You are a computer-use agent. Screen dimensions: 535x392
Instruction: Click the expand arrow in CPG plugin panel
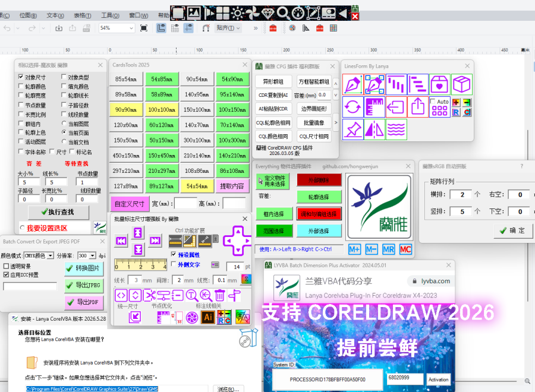click(336, 122)
